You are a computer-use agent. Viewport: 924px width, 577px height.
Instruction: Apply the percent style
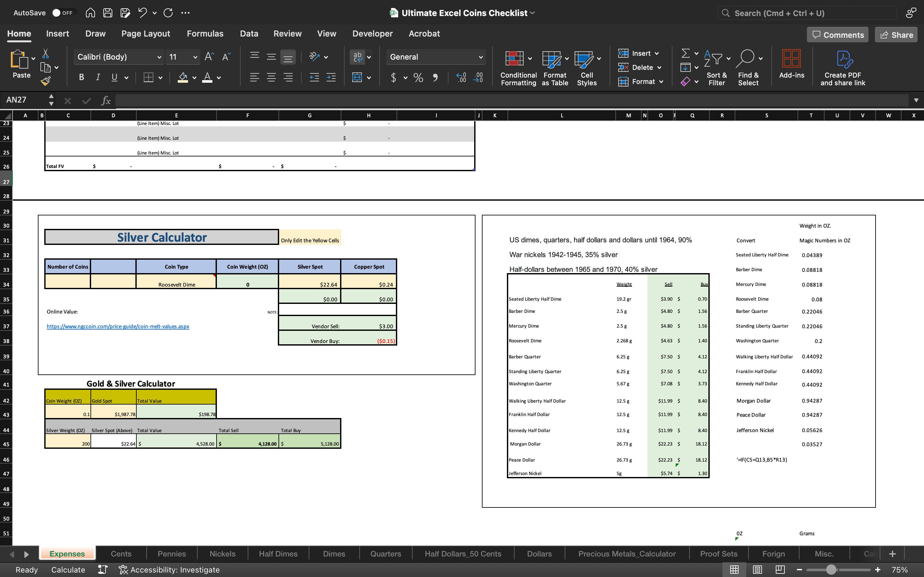tap(418, 78)
